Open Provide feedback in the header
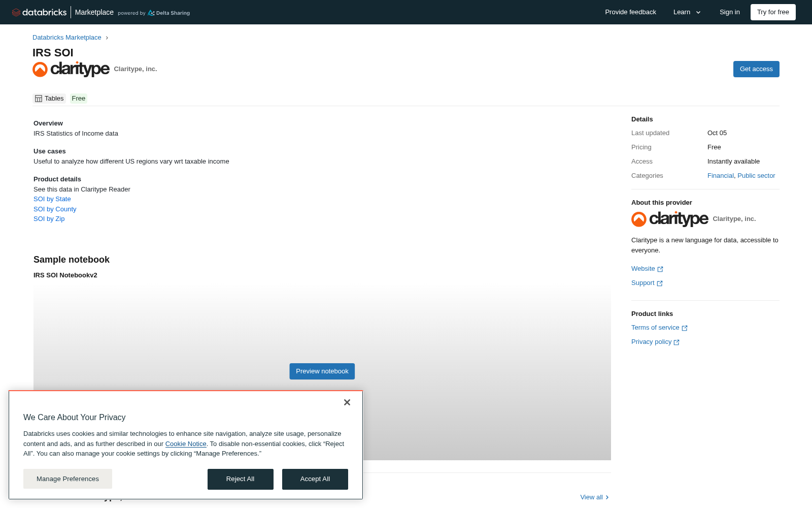The image size is (812, 508). (x=630, y=12)
